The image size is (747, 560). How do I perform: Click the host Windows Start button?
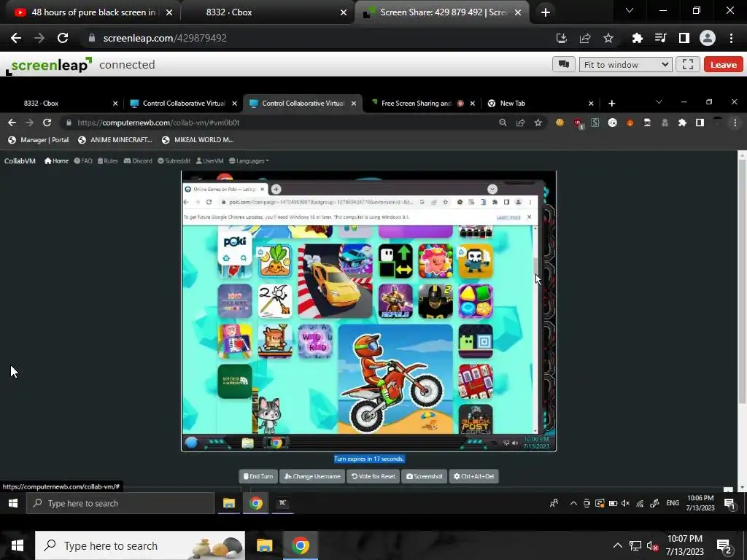pyautogui.click(x=18, y=545)
